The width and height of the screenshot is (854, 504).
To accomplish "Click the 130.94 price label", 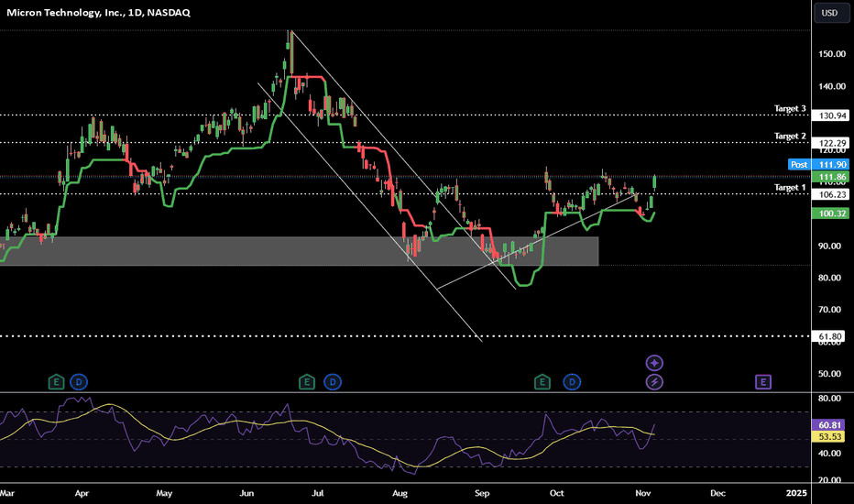I will (x=830, y=115).
